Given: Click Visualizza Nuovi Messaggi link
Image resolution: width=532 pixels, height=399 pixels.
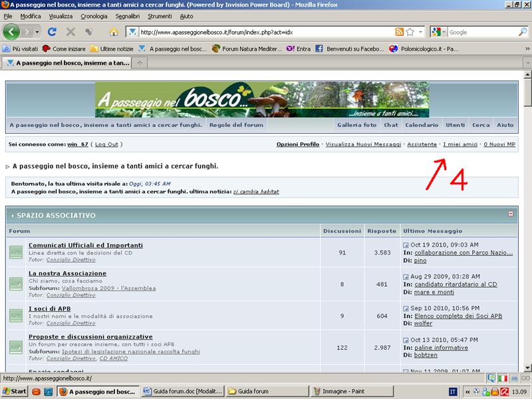Looking at the screenshot, I should pos(363,144).
